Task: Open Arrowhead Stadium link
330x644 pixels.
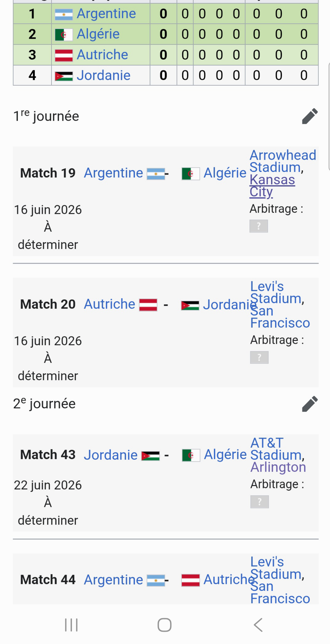Action: click(283, 161)
